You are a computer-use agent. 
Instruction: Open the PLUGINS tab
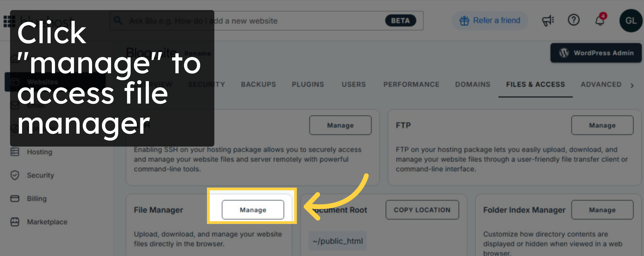[x=308, y=84]
